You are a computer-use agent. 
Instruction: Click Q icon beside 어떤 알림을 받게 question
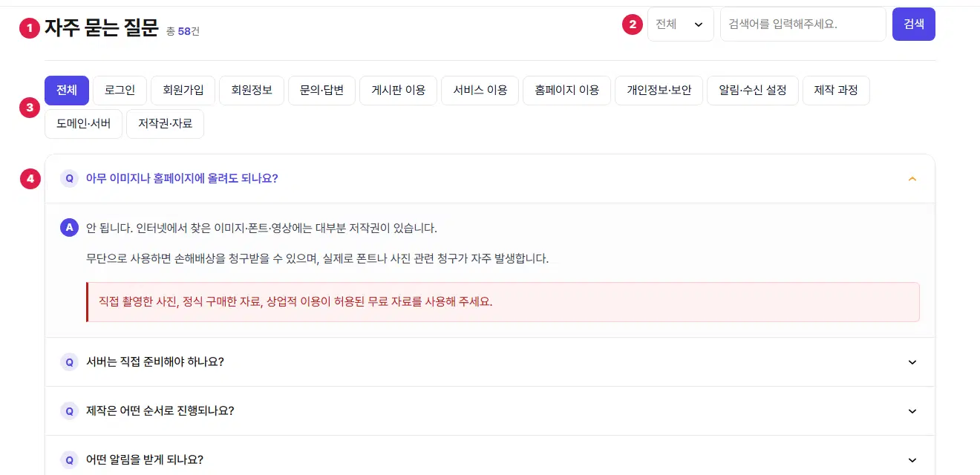(69, 460)
